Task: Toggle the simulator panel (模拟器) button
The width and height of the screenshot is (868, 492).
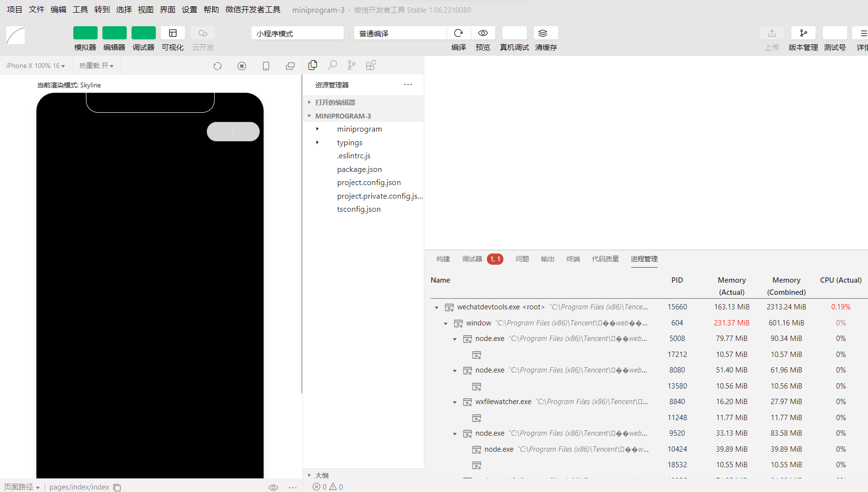Action: click(x=85, y=33)
